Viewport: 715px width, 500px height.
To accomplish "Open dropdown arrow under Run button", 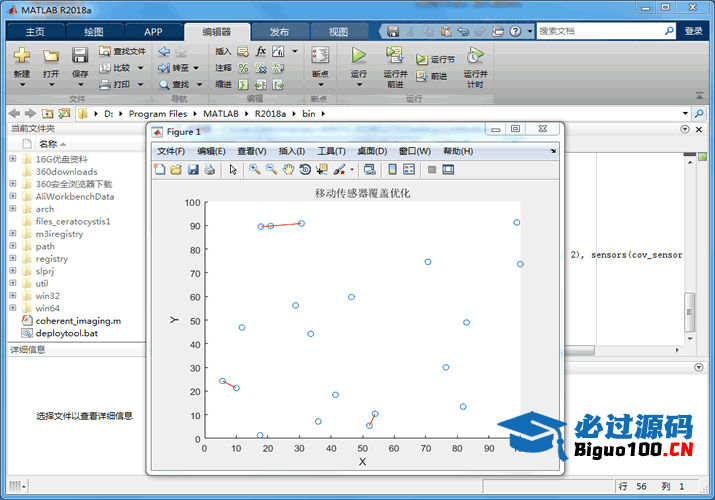I will 359,84.
